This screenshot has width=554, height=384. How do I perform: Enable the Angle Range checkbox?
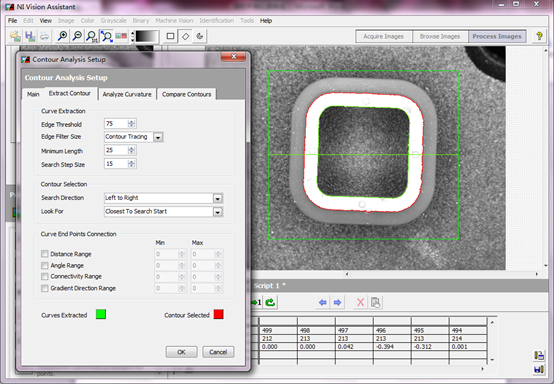click(x=45, y=265)
